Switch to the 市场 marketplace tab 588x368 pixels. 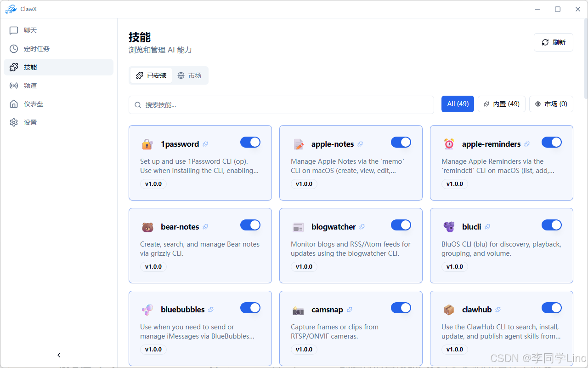click(x=190, y=75)
